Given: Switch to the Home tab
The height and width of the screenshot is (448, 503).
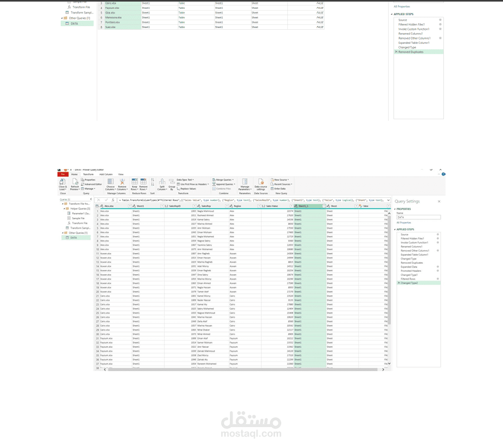Looking at the screenshot, I should [x=74, y=174].
